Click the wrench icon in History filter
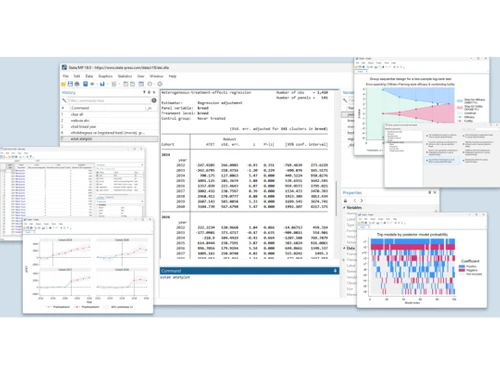 click(x=64, y=100)
